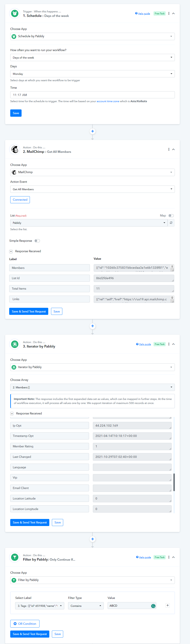Collapse the Iterator by Pabbly step

[x=174, y=344]
